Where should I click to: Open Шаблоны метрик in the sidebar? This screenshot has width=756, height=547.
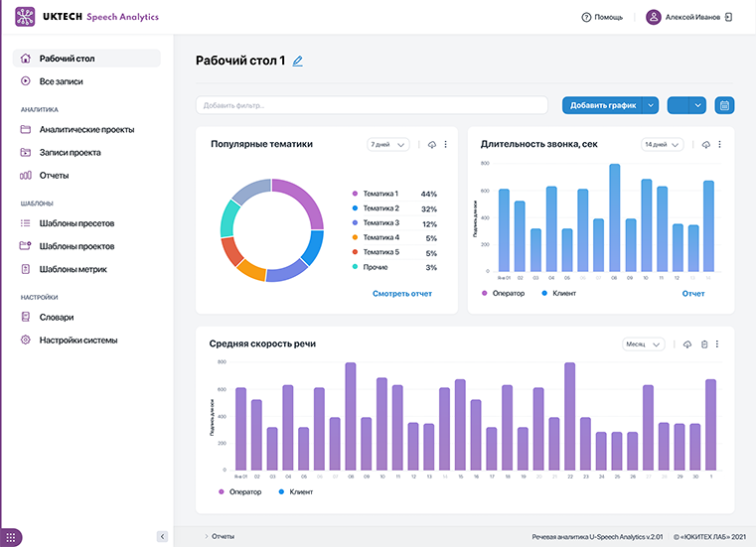pos(73,269)
